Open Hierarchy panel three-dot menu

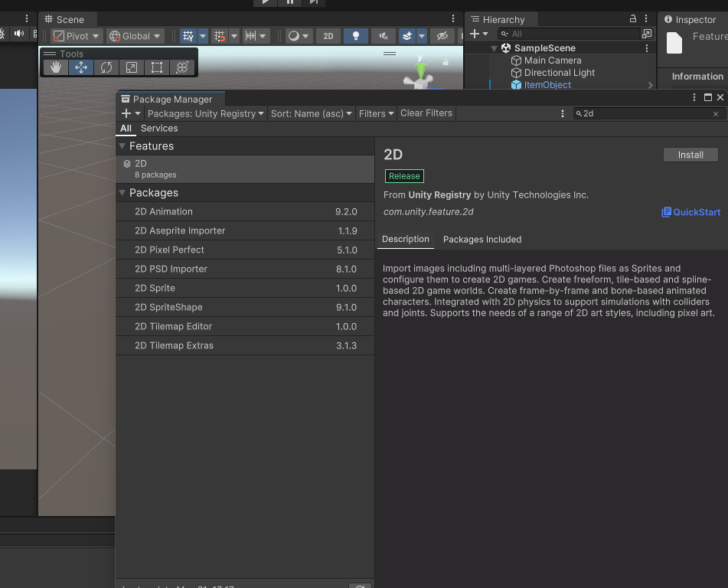(x=646, y=18)
